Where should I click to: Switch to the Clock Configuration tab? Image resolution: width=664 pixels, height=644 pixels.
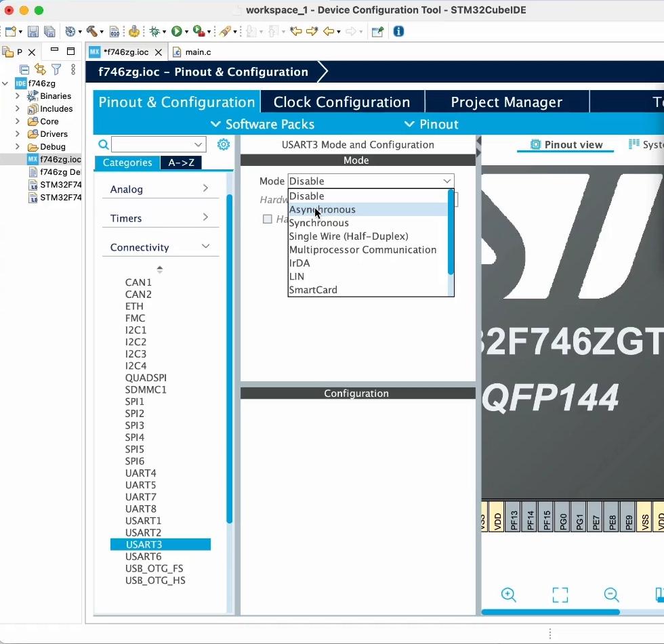tap(341, 102)
